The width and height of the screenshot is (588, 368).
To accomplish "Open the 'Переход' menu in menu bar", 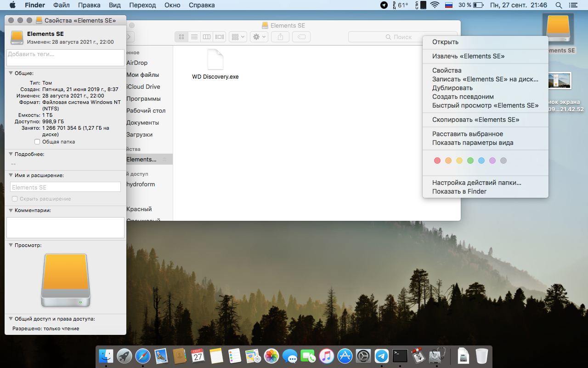I will tap(142, 5).
